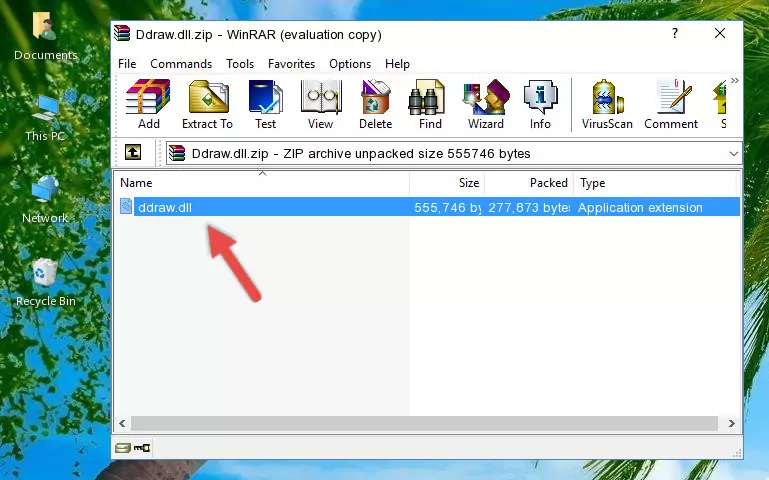Click the horizontal scrollbar right arrow
The height and width of the screenshot is (480, 769).
point(731,423)
